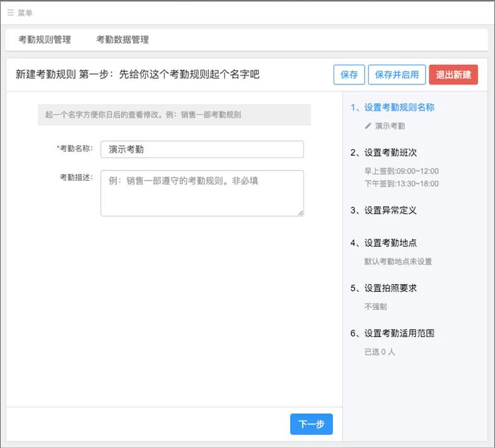
Task: Focus the 考勤名称 input field
Action: click(x=202, y=149)
